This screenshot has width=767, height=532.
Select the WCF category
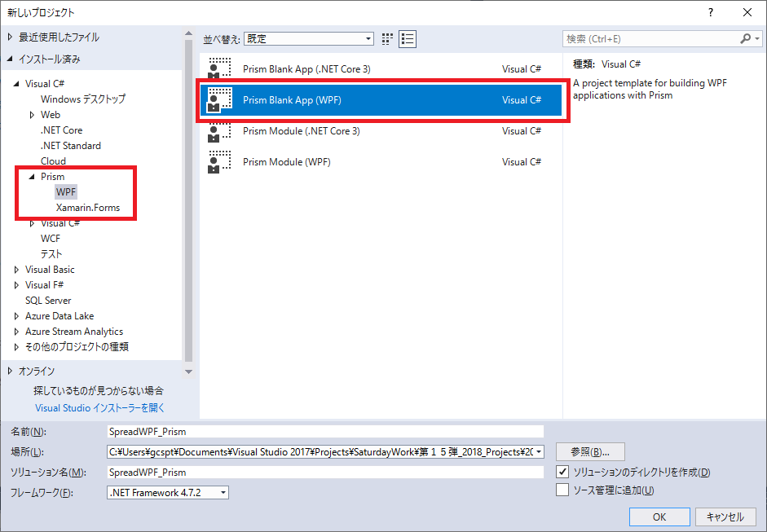(x=51, y=239)
